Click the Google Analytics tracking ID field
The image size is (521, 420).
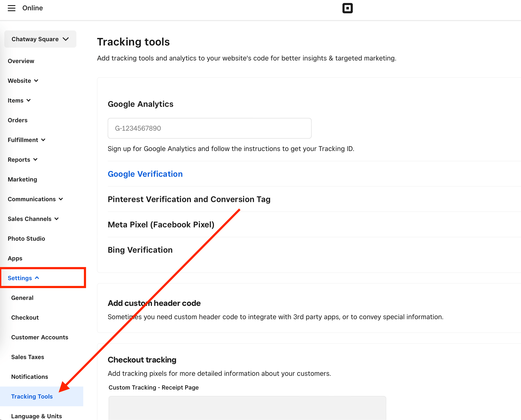coord(210,128)
